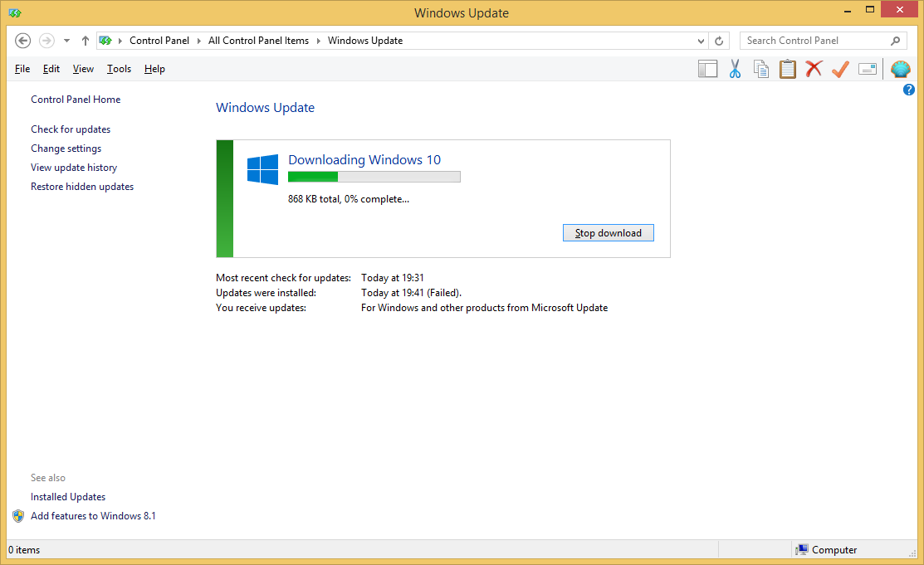Click the orange checkmark toolbar icon
The width and height of the screenshot is (924, 565).
pyautogui.click(x=840, y=69)
